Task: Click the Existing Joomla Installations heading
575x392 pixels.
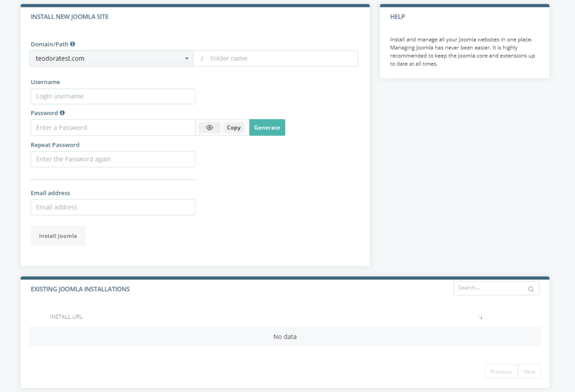Action: tap(80, 289)
